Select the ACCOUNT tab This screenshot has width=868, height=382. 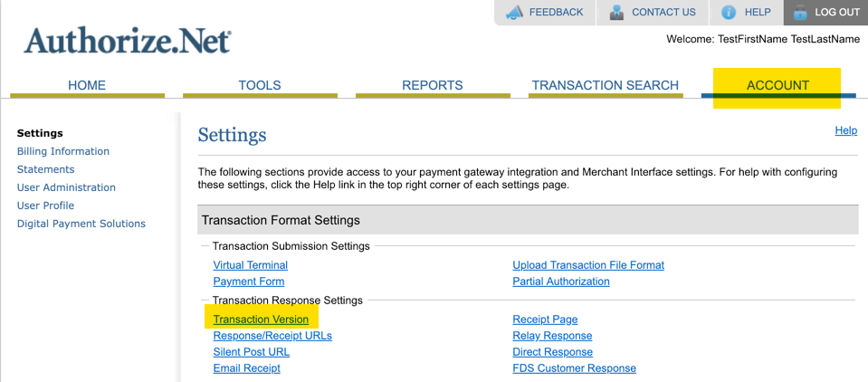(x=777, y=85)
